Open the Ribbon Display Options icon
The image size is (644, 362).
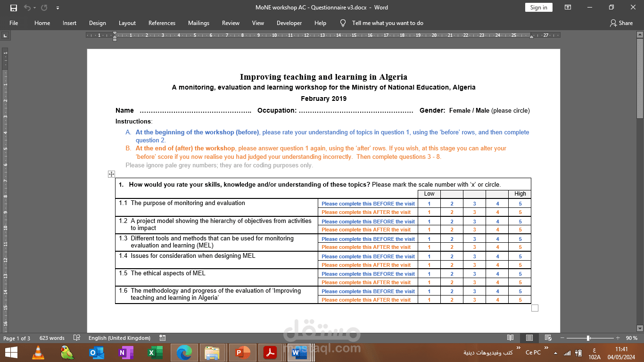568,8
